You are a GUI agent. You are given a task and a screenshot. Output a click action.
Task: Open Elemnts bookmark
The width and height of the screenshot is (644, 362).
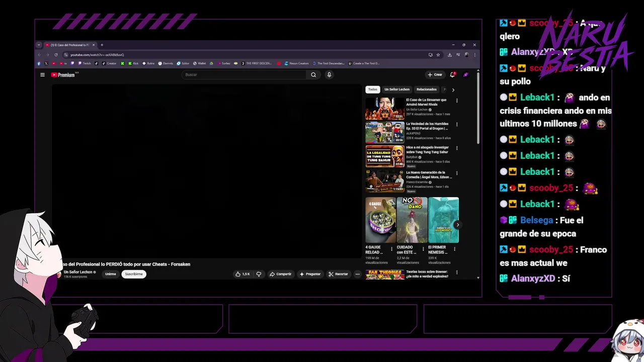pyautogui.click(x=166, y=63)
